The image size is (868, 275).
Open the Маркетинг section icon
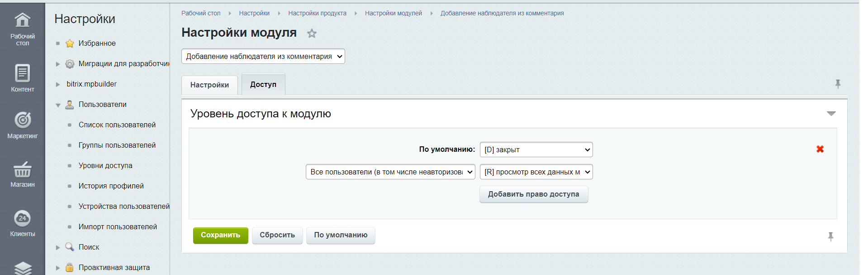(x=22, y=120)
